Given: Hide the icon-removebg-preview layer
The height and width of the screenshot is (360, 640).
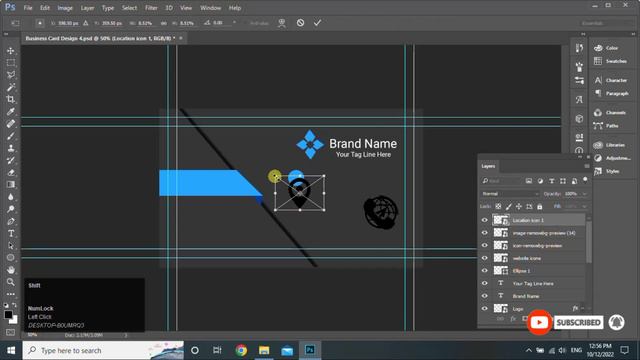Looking at the screenshot, I should (x=484, y=245).
